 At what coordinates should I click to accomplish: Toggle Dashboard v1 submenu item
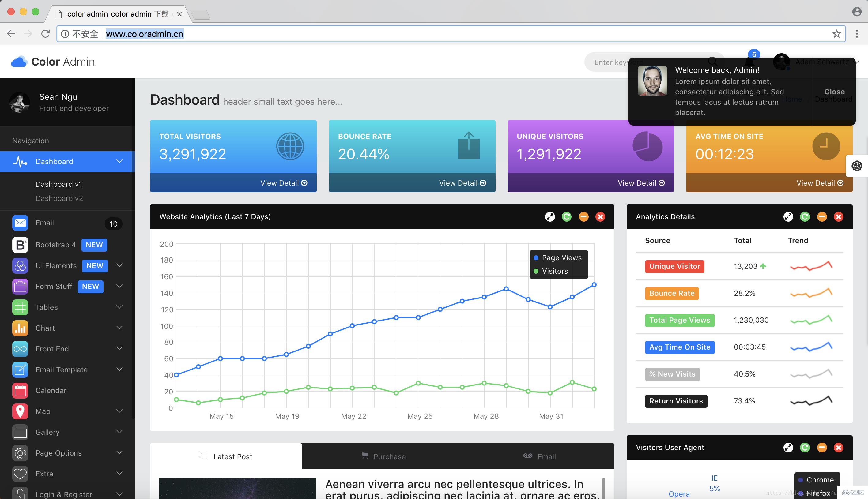pyautogui.click(x=58, y=184)
